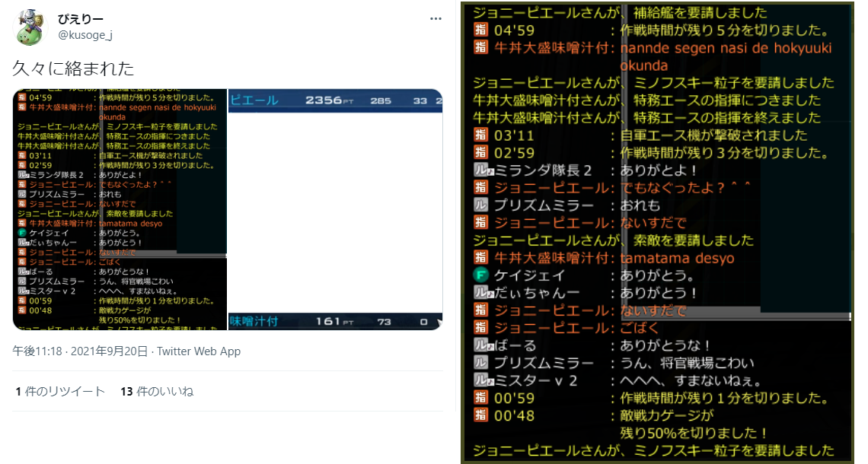Click the ル icon beside ばーる
The height and width of the screenshot is (464, 868).
(x=481, y=345)
